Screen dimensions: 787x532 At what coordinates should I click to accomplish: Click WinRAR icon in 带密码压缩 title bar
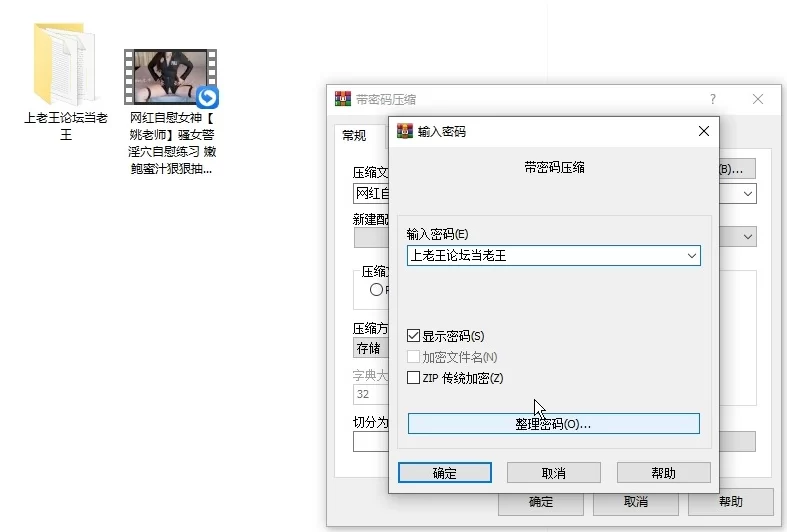pyautogui.click(x=342, y=99)
